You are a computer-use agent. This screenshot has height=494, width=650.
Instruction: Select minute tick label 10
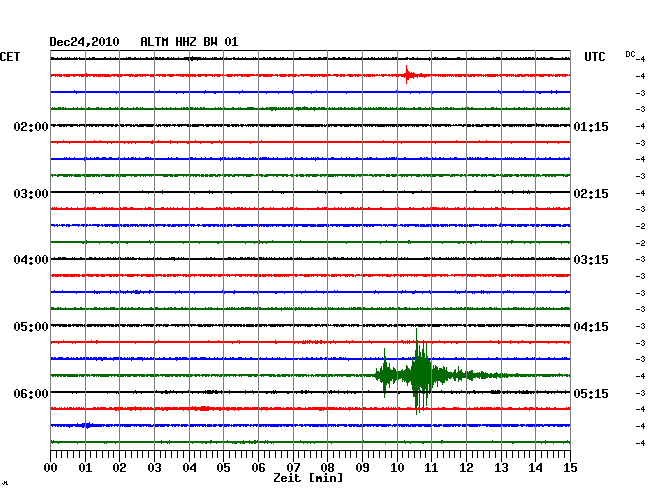[x=397, y=467]
